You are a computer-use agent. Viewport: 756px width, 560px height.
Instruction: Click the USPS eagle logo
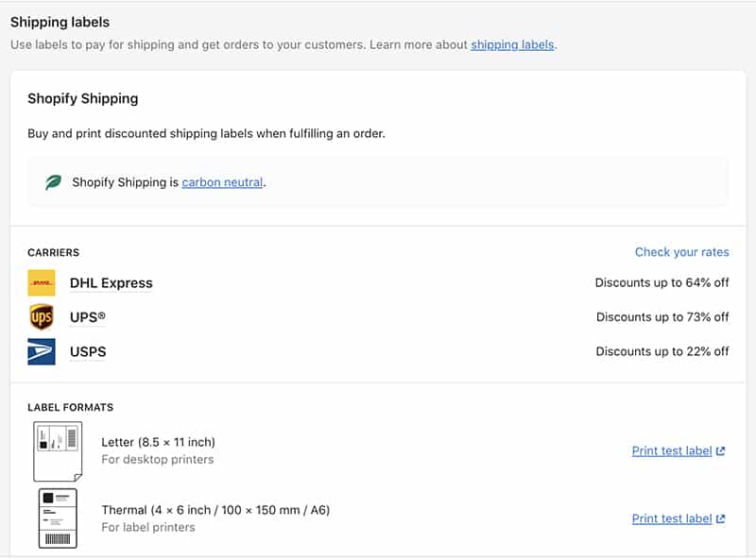point(42,352)
